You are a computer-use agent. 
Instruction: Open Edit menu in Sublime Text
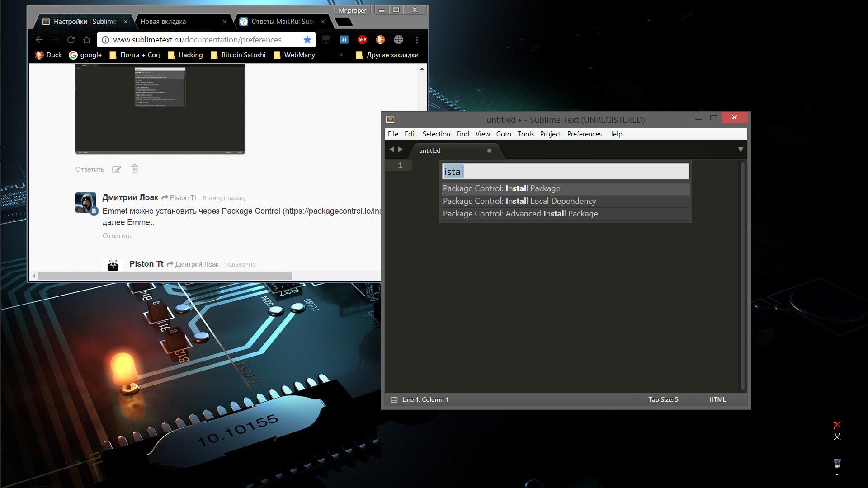[410, 134]
